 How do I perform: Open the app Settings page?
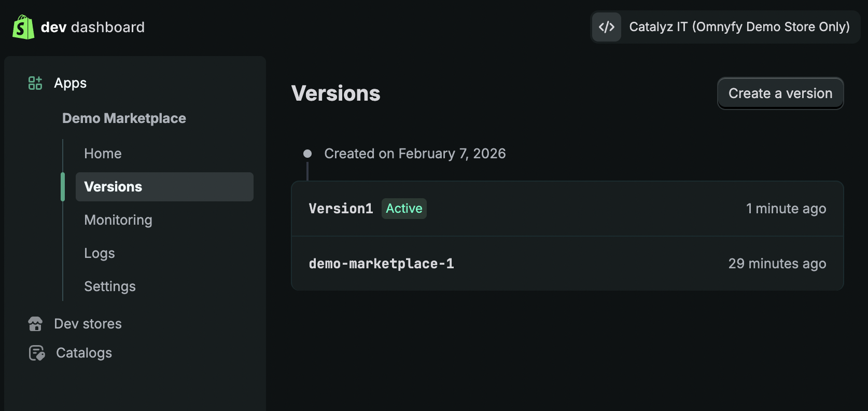tap(110, 286)
